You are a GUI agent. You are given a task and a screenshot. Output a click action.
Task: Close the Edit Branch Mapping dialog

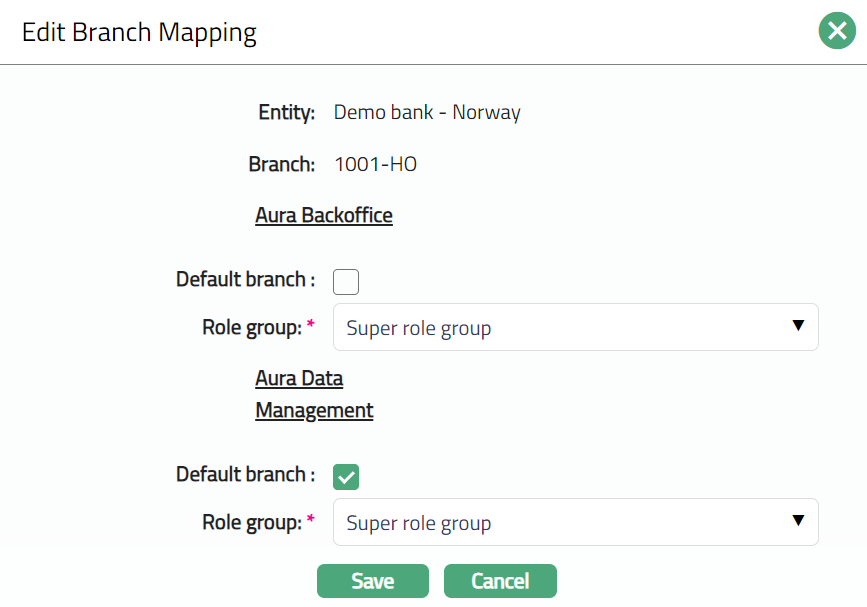836,31
